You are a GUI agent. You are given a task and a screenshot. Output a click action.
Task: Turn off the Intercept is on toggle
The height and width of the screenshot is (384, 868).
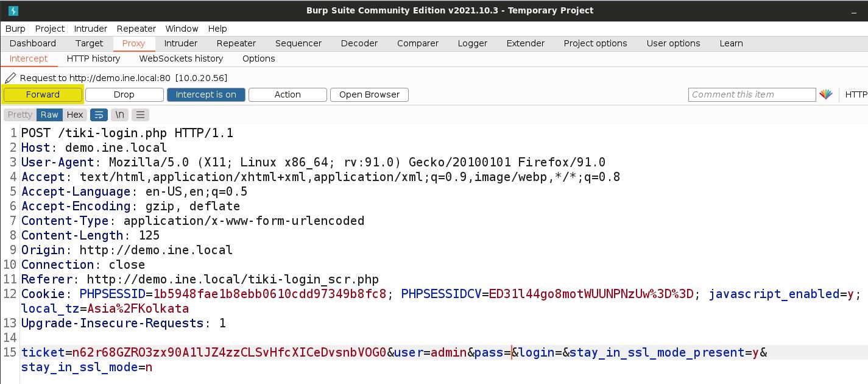click(x=206, y=94)
